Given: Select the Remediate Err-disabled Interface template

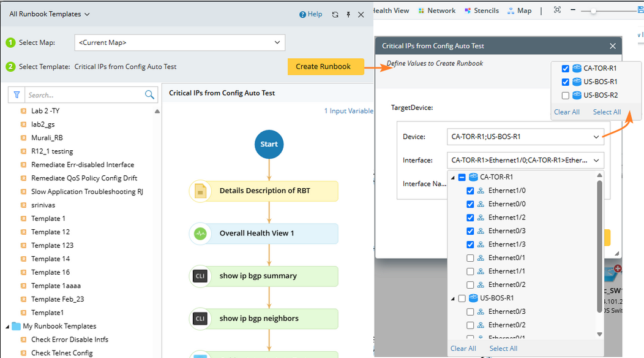Looking at the screenshot, I should pyautogui.click(x=83, y=164).
